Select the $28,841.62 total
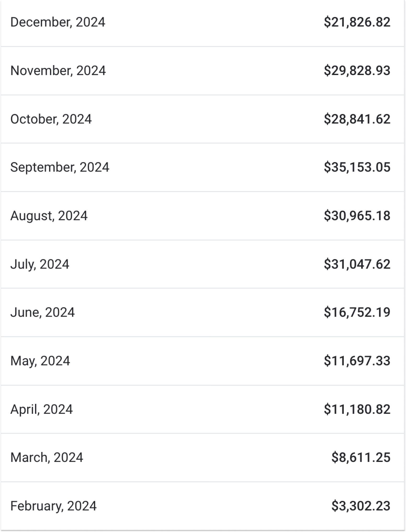406x532 pixels. pos(357,119)
